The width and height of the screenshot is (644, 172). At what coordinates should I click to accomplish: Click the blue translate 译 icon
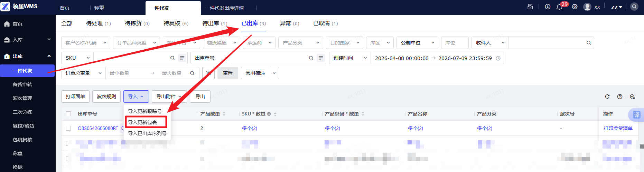click(636, 115)
